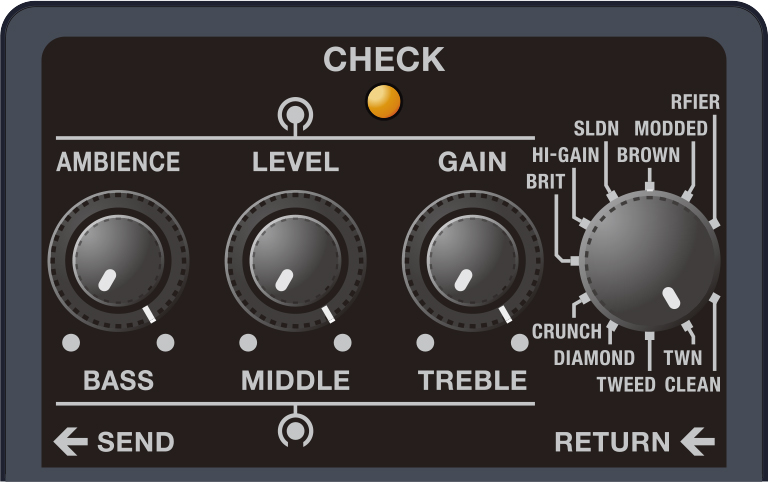Image resolution: width=769 pixels, height=482 pixels.
Task: Select the TWEED amp type label
Action: pyautogui.click(x=626, y=384)
